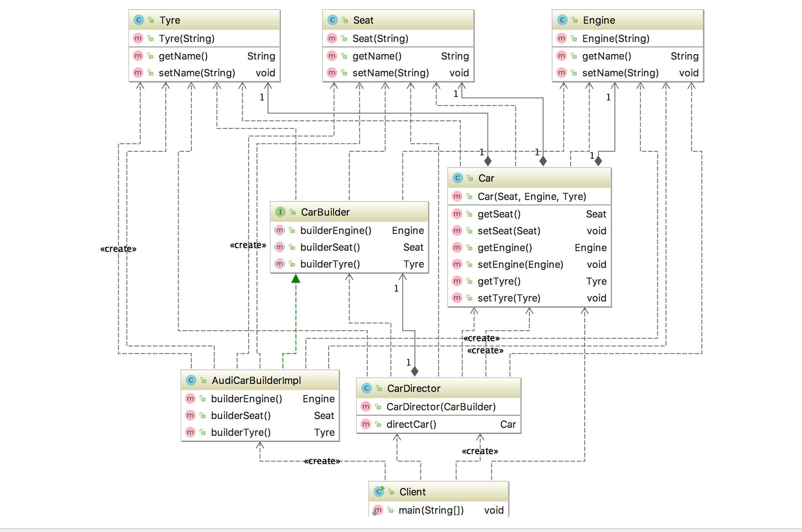Click builderSeat() in AudiCarBuilderImpl

(x=241, y=416)
